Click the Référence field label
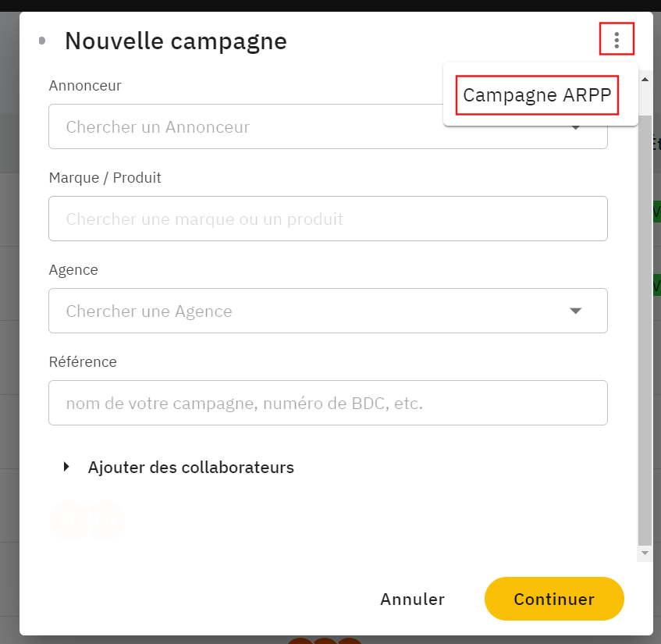661x644 pixels. click(83, 361)
